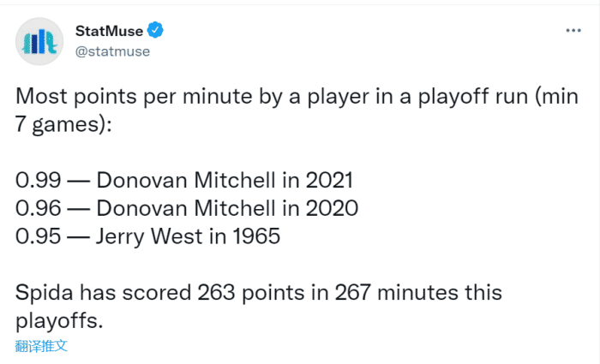Click the word "playoffs." at tweet end

click(x=57, y=319)
